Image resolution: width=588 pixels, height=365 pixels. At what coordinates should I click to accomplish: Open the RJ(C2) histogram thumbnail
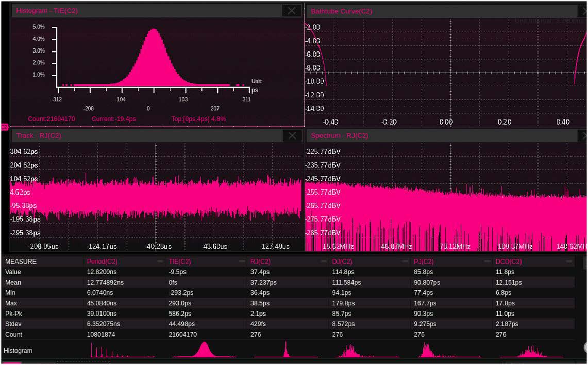click(x=284, y=351)
